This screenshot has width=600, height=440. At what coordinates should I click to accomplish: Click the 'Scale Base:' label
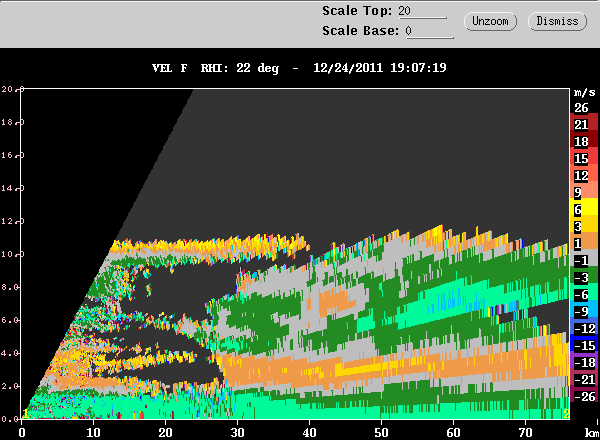click(360, 31)
